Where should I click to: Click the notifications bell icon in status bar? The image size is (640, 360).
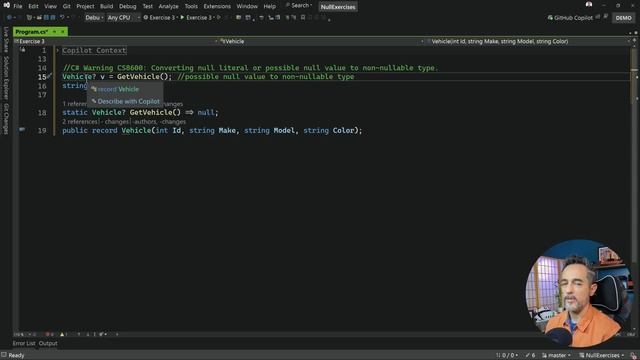click(x=633, y=356)
